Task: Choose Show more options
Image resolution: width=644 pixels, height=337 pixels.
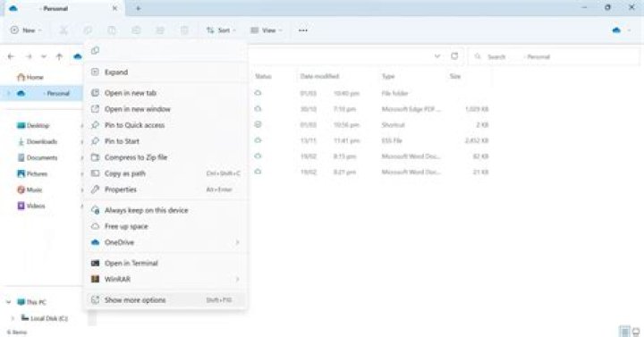Action: pos(165,300)
